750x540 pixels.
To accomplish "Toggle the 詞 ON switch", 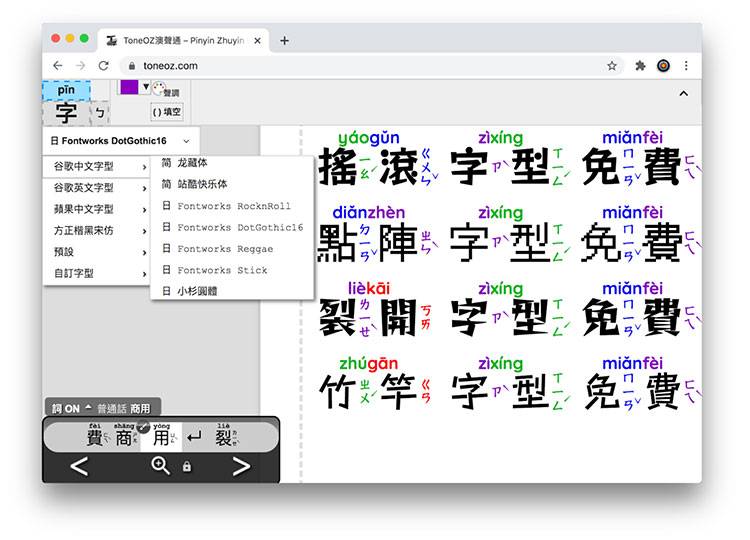I will coord(66,408).
